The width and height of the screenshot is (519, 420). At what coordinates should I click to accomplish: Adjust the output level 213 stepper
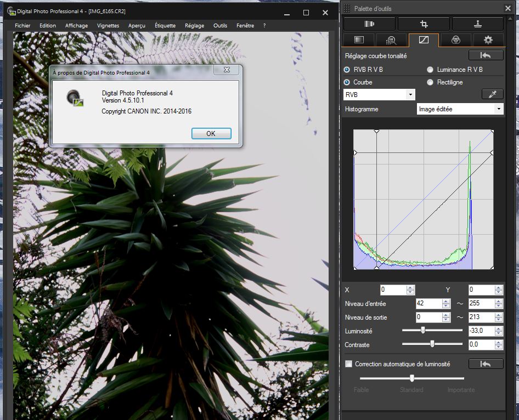pyautogui.click(x=499, y=317)
